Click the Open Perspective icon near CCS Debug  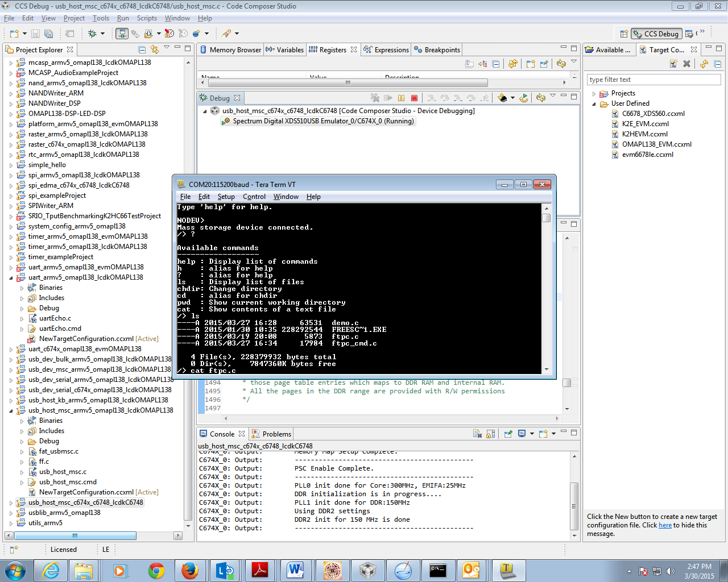[x=624, y=34]
